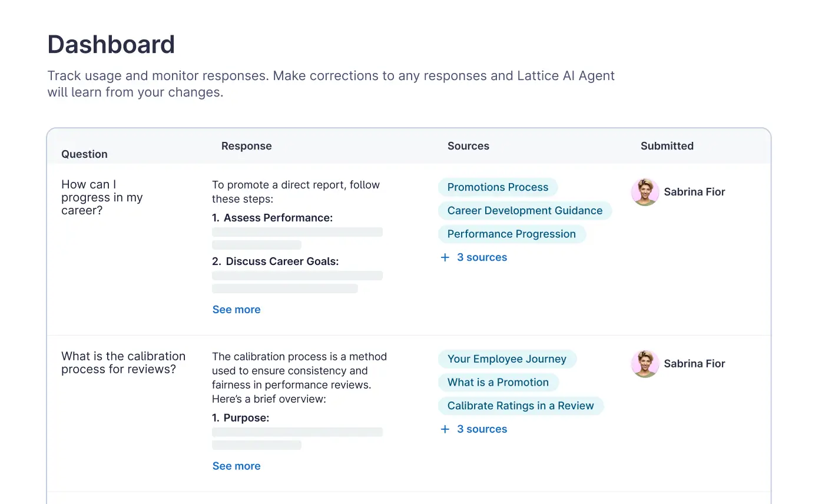Open the Your Employee Journey source
815x504 pixels.
tap(506, 359)
